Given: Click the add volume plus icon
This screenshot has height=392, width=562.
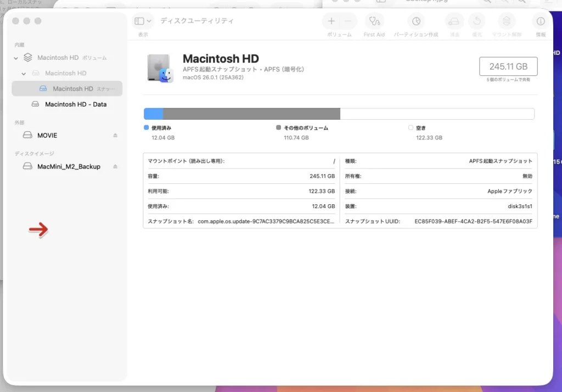Looking at the screenshot, I should pos(331,21).
